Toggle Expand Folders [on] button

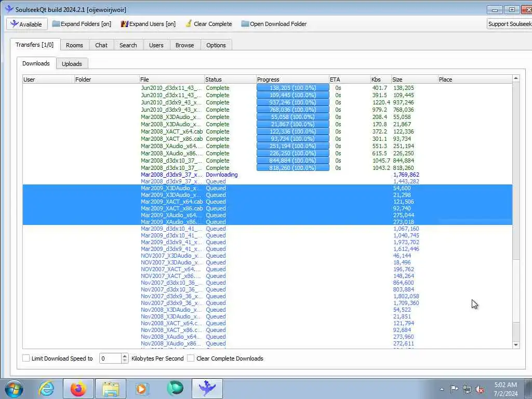[82, 24]
